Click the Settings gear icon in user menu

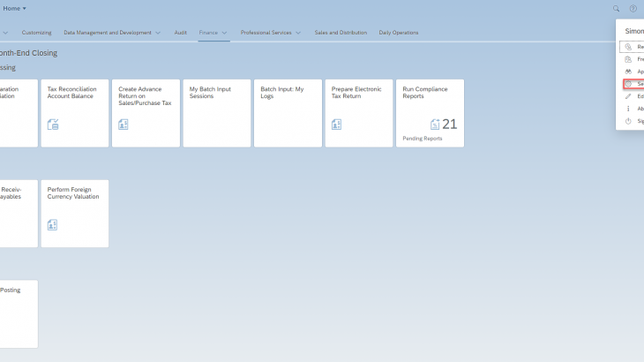pyautogui.click(x=629, y=84)
